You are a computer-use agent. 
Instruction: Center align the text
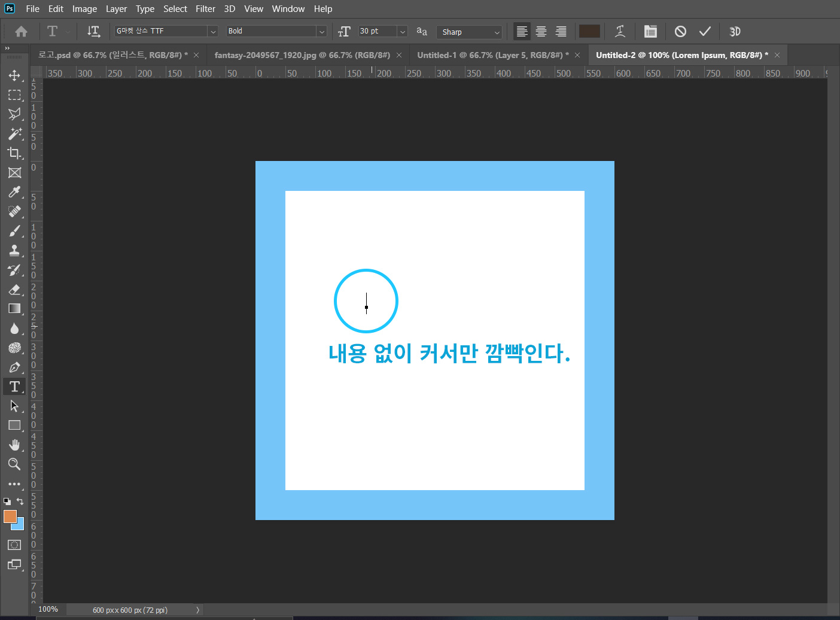[x=541, y=32]
